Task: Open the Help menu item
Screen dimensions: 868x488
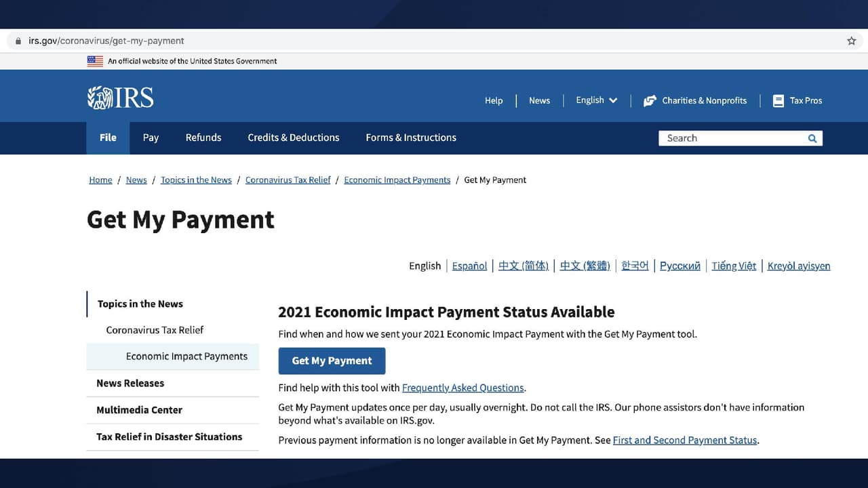Action: [x=494, y=100]
